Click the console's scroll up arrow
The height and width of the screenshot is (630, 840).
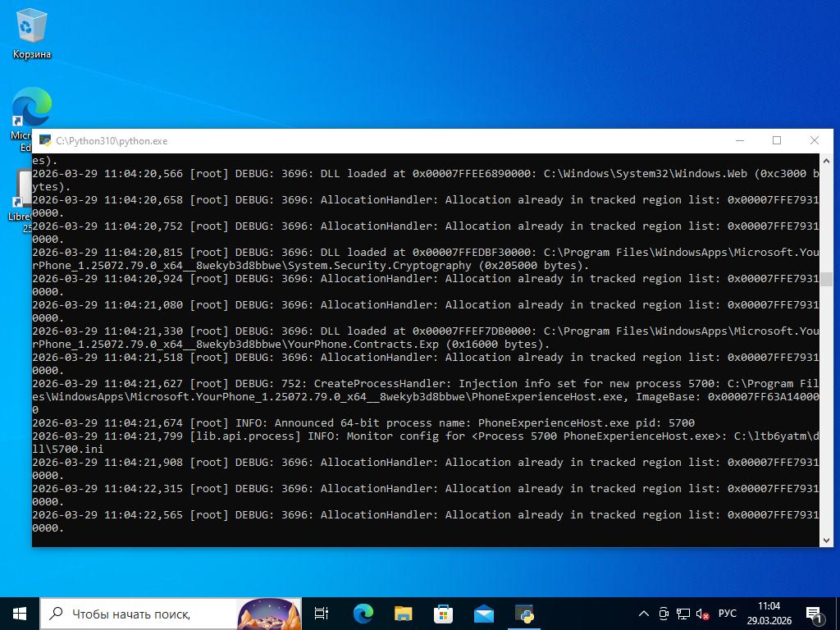coord(826,161)
